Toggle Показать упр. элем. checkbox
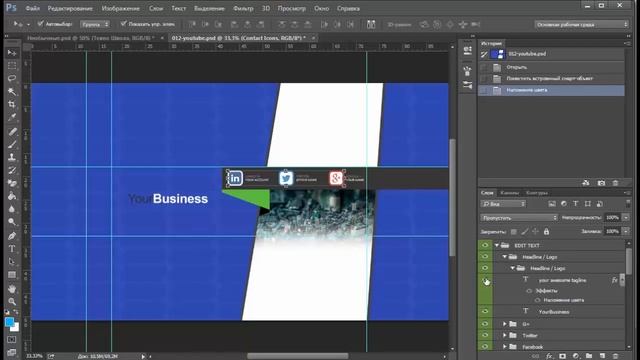 pyautogui.click(x=123, y=24)
